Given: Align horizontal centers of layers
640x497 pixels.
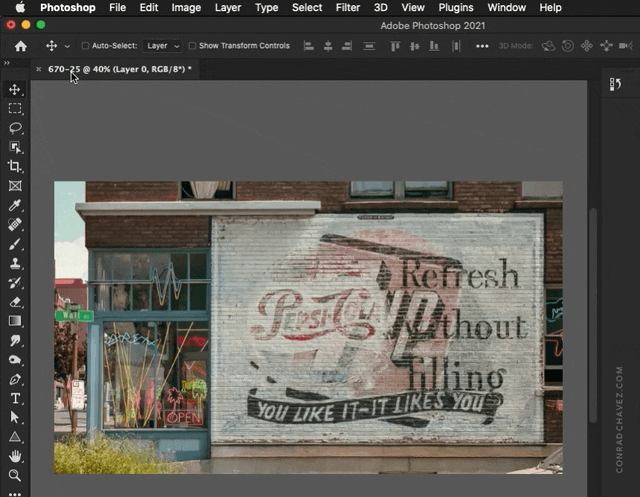Looking at the screenshot, I should pyautogui.click(x=328, y=46).
